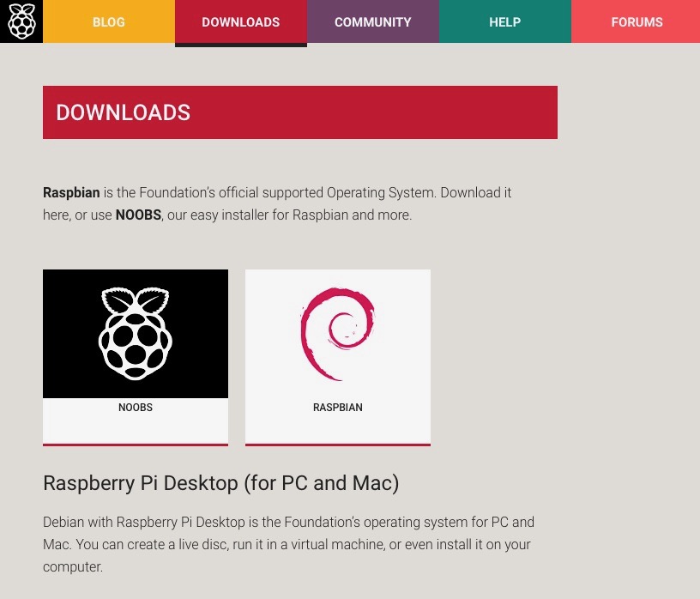
Task: Select the Downloads navigation tab
Action: tap(241, 22)
